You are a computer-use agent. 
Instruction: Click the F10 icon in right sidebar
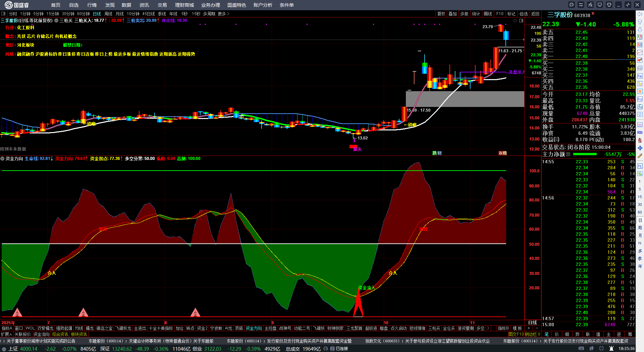(640, 76)
